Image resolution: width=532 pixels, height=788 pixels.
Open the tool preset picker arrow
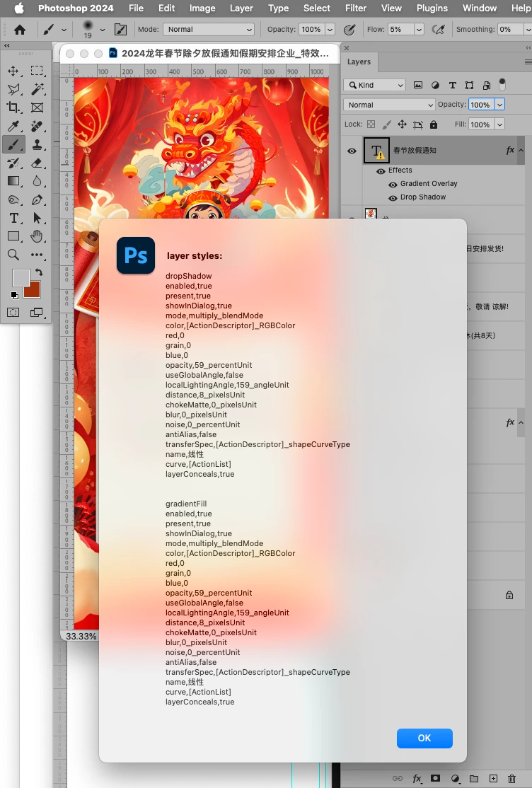(x=64, y=30)
